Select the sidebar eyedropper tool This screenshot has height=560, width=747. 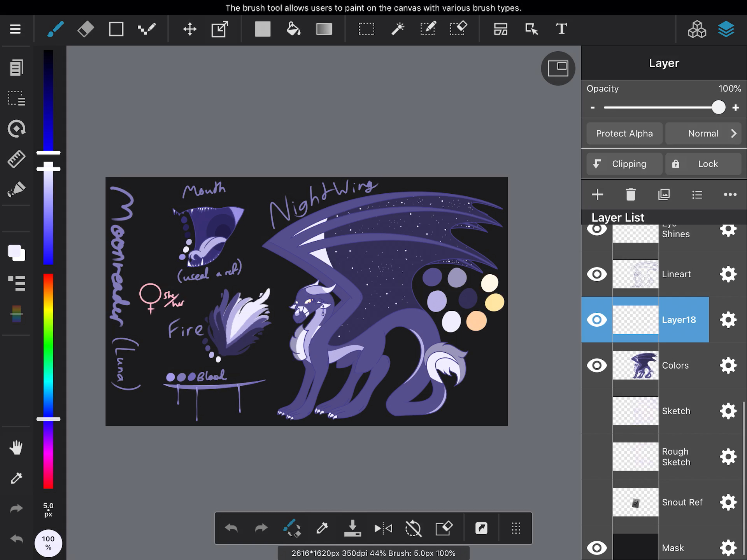coord(16,478)
